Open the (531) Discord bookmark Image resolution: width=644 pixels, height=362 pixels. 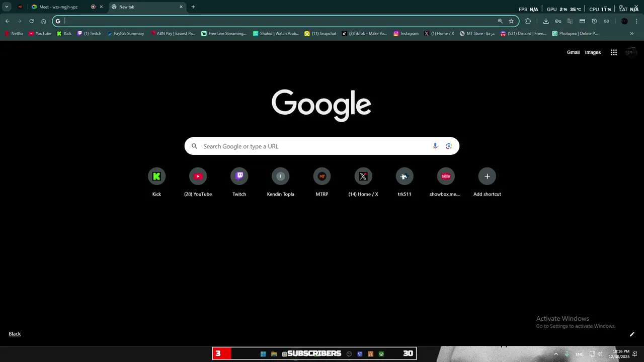pos(523,34)
